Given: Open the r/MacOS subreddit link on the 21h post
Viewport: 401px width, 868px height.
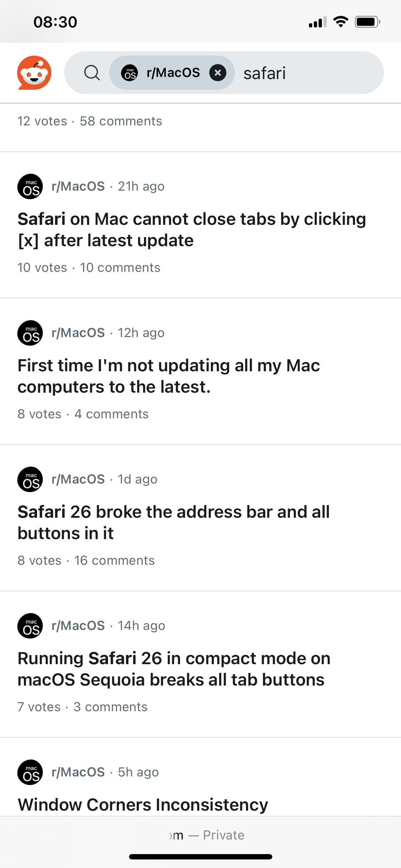Looking at the screenshot, I should click(x=78, y=186).
